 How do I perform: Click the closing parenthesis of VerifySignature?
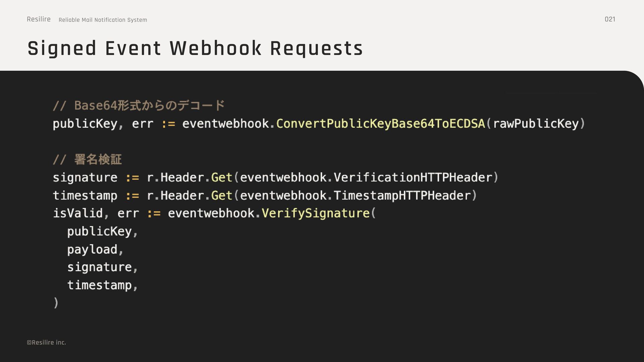point(56,303)
